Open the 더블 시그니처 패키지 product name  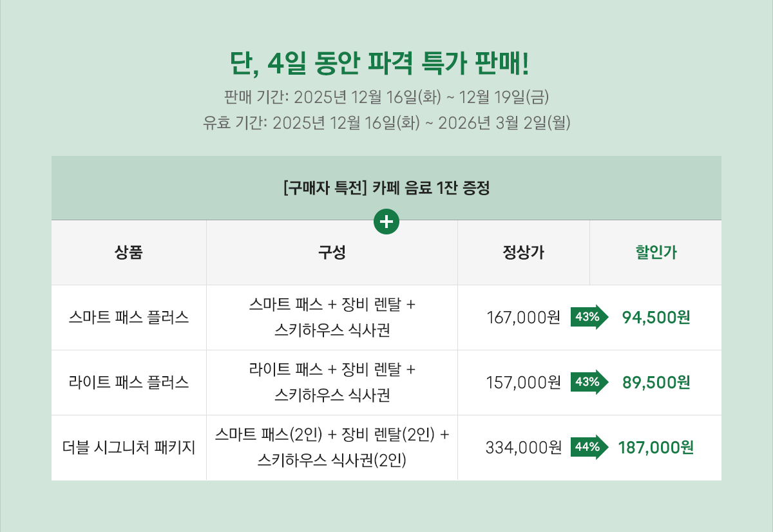click(x=129, y=448)
